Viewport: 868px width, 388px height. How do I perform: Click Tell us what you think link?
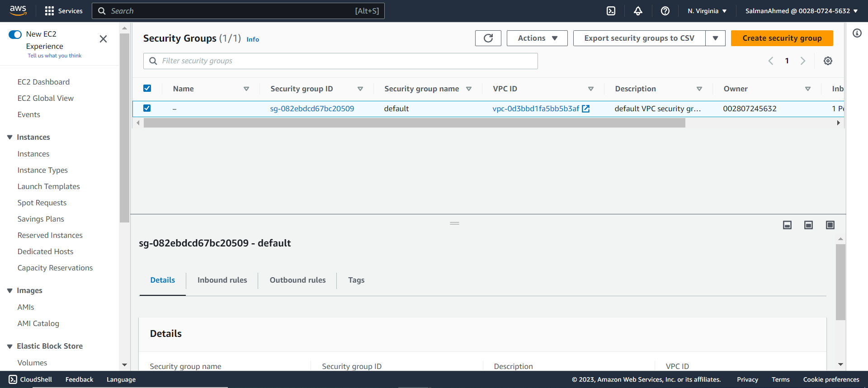[x=55, y=56]
